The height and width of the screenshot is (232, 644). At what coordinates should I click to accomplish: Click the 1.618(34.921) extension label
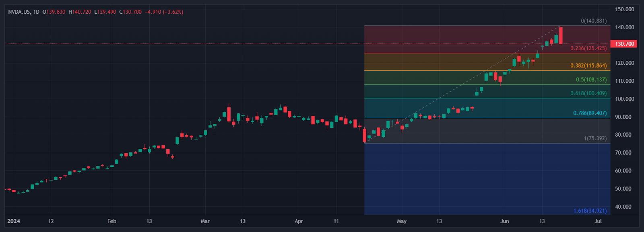click(x=590, y=211)
